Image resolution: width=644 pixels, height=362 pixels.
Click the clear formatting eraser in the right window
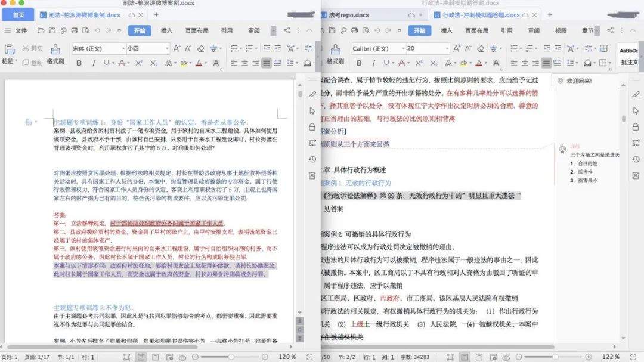tap(481, 48)
